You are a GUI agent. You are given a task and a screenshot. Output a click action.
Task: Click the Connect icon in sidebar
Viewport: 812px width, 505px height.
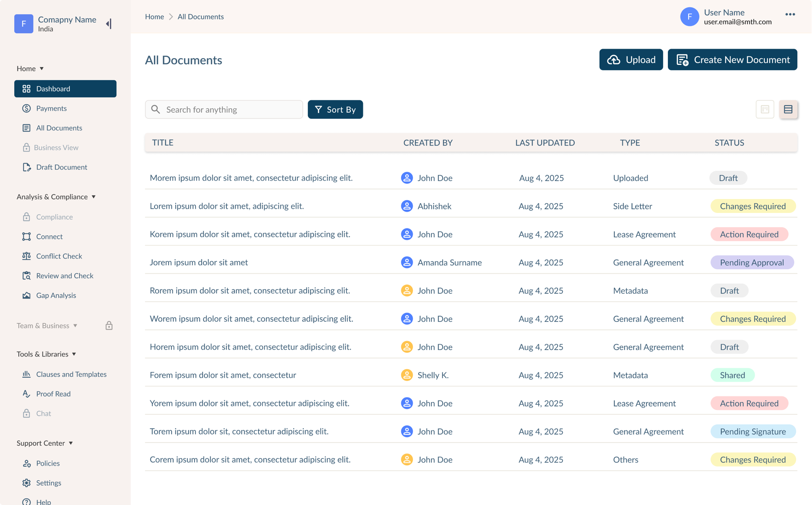[26, 236]
